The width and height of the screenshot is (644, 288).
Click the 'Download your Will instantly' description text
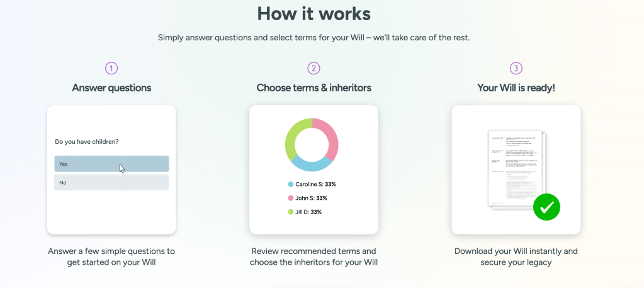516,251
